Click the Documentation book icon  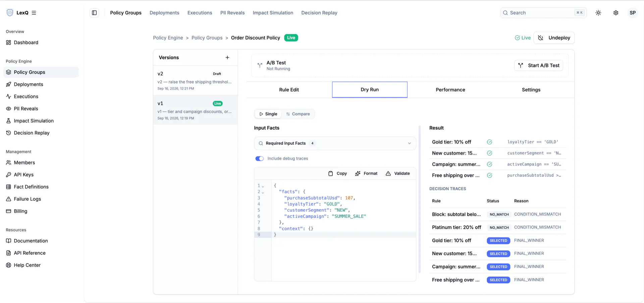(x=9, y=241)
